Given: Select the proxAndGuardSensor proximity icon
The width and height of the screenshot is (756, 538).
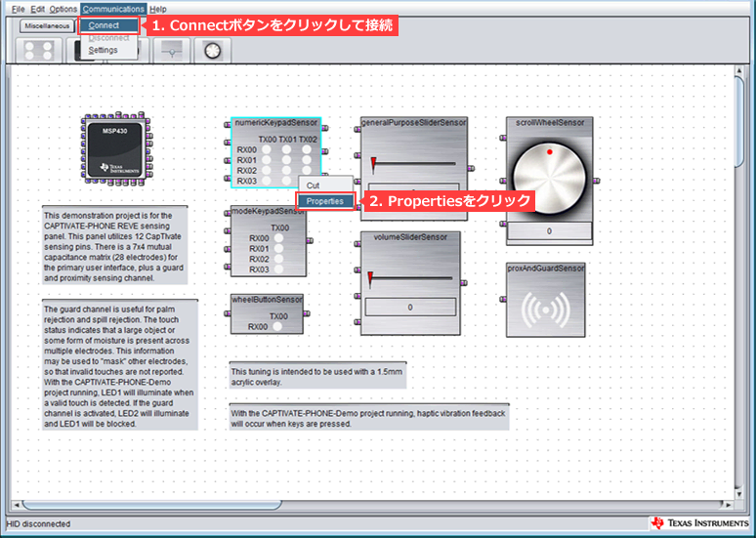Looking at the screenshot, I should pyautogui.click(x=546, y=309).
